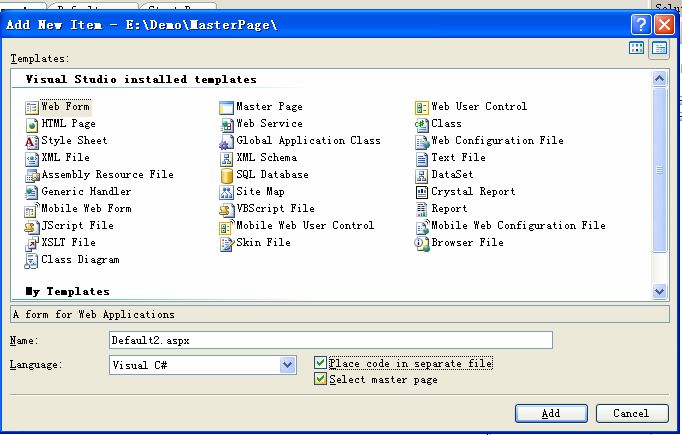
Task: Click the Browser File label text
Action: (x=467, y=242)
